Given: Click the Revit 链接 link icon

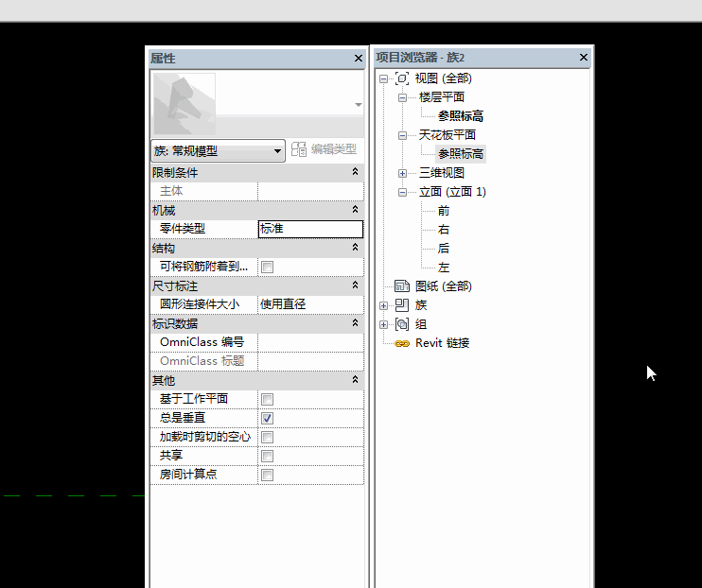Looking at the screenshot, I should [x=402, y=343].
